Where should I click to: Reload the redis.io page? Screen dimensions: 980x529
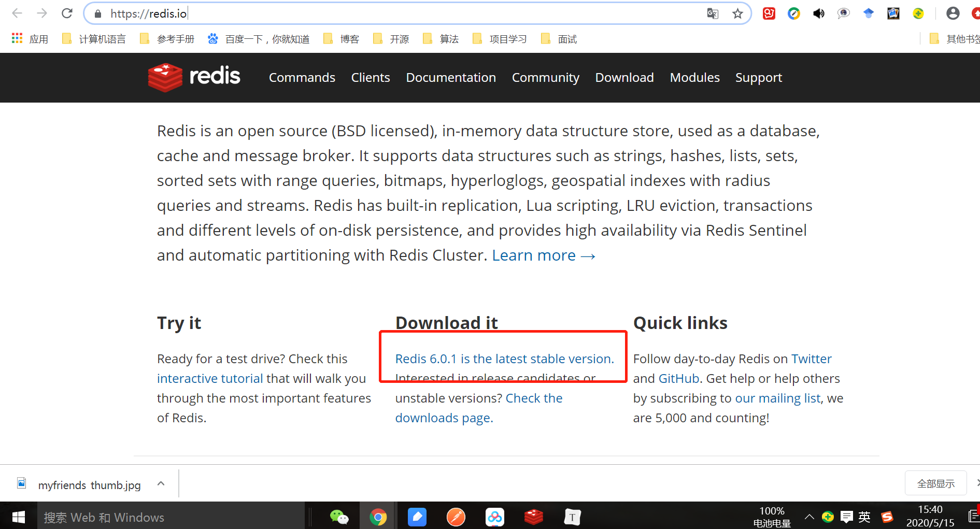(67, 13)
